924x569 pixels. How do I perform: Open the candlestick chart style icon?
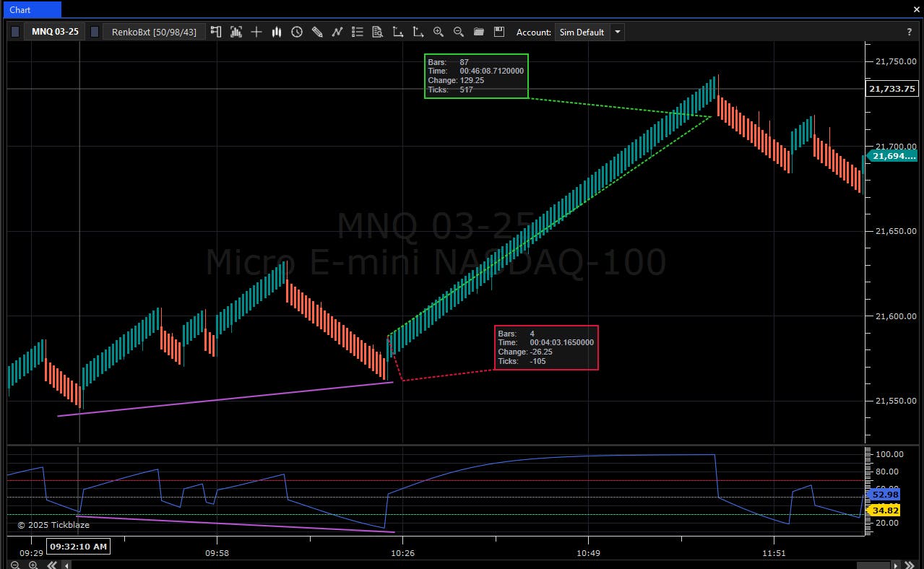(276, 32)
